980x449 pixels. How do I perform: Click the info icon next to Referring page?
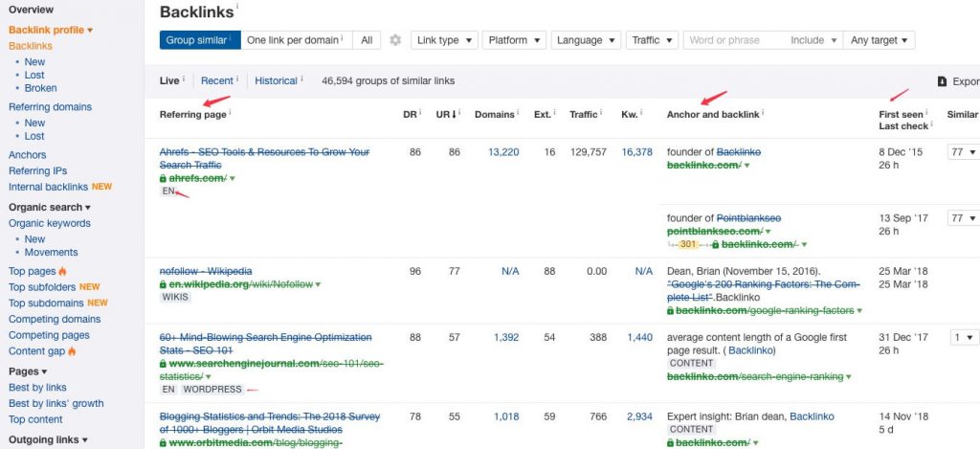coord(230,113)
